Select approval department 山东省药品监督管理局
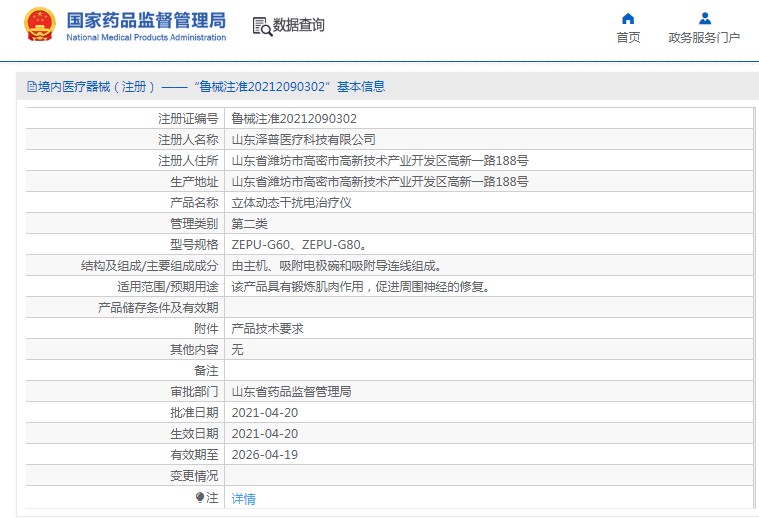Viewport: 759px width, 518px height. pyautogui.click(x=291, y=392)
